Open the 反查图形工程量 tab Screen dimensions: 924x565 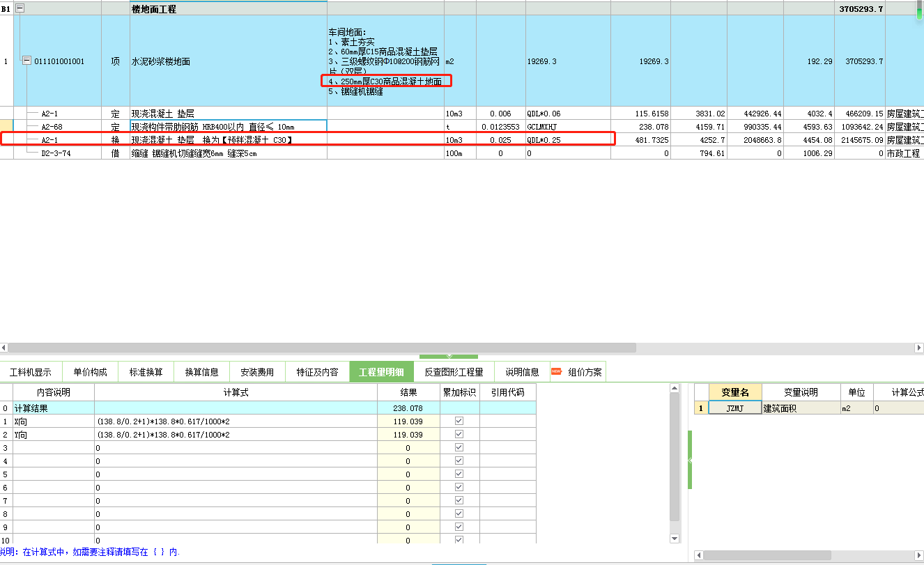[454, 372]
